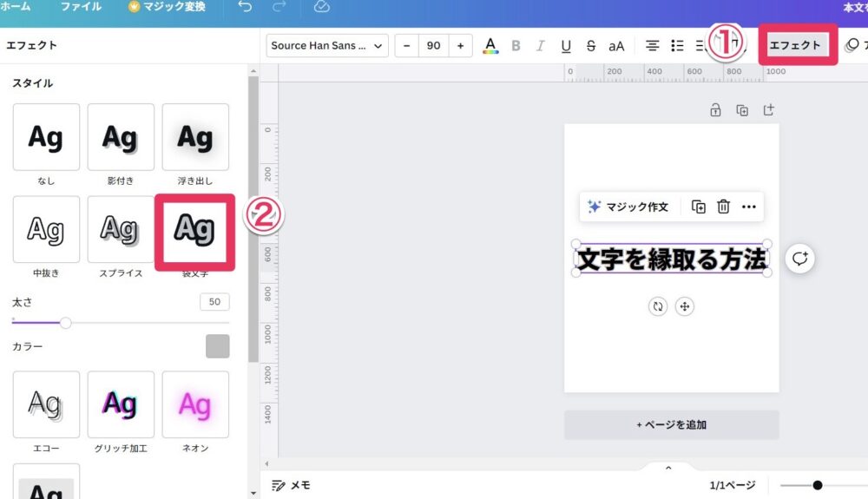Click the text color icon

tap(490, 46)
